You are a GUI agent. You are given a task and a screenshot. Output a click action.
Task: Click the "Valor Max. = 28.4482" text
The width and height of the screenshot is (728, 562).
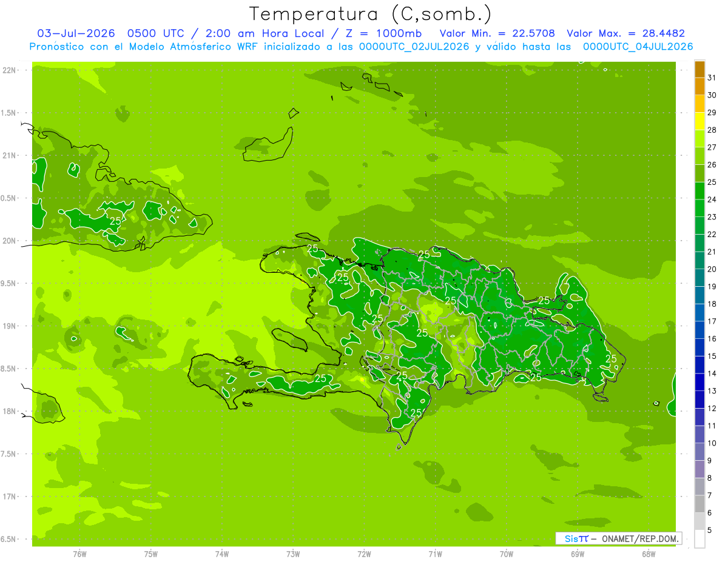tap(625, 34)
